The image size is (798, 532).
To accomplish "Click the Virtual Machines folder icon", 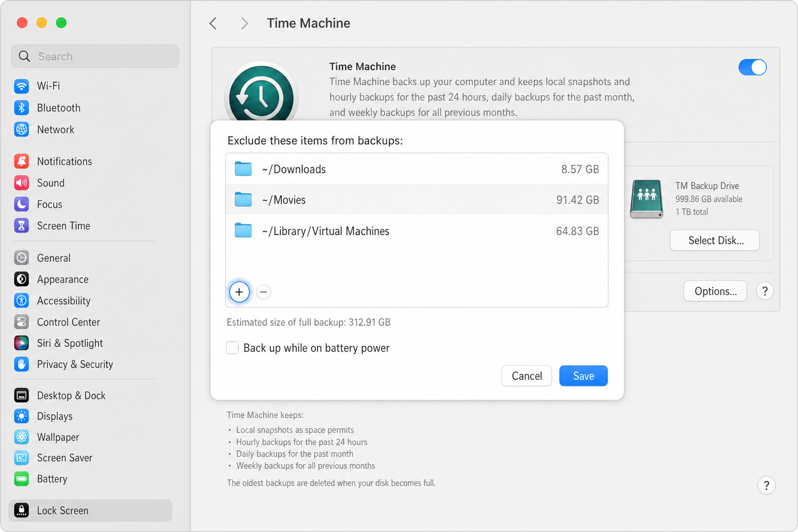I will [x=243, y=231].
